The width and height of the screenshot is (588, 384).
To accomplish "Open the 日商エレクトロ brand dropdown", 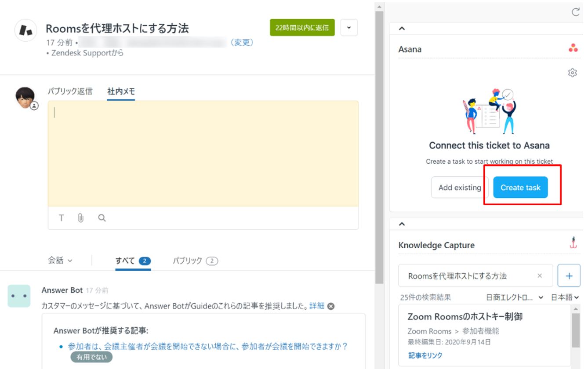I will click(515, 297).
